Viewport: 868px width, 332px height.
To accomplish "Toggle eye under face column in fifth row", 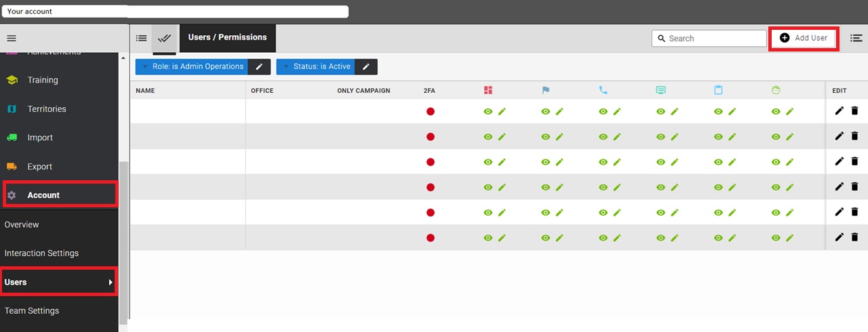I will coord(776,213).
